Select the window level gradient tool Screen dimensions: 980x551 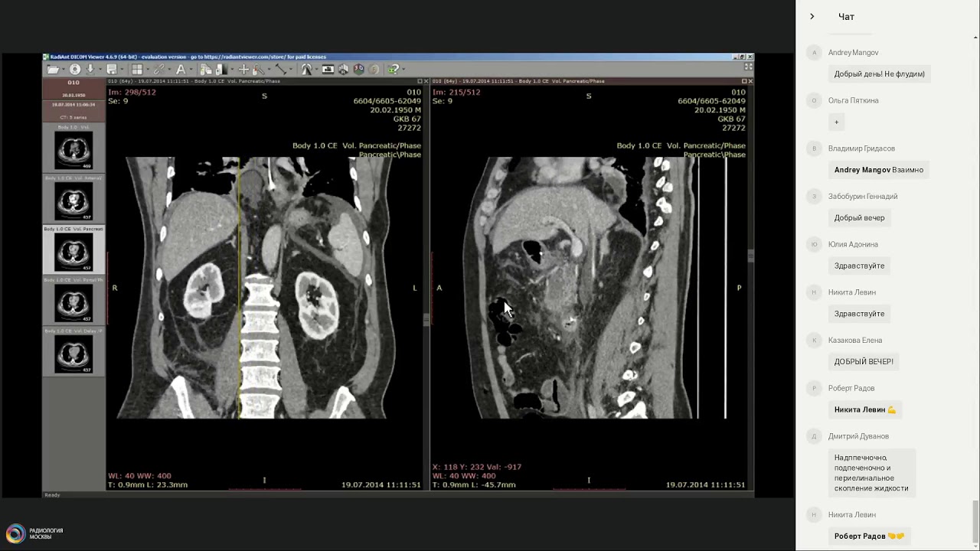221,69
